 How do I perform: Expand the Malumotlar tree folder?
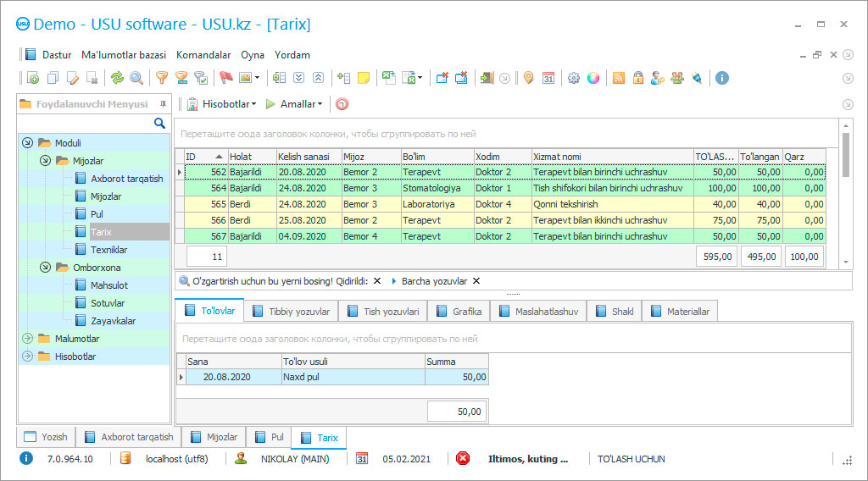coord(27,339)
